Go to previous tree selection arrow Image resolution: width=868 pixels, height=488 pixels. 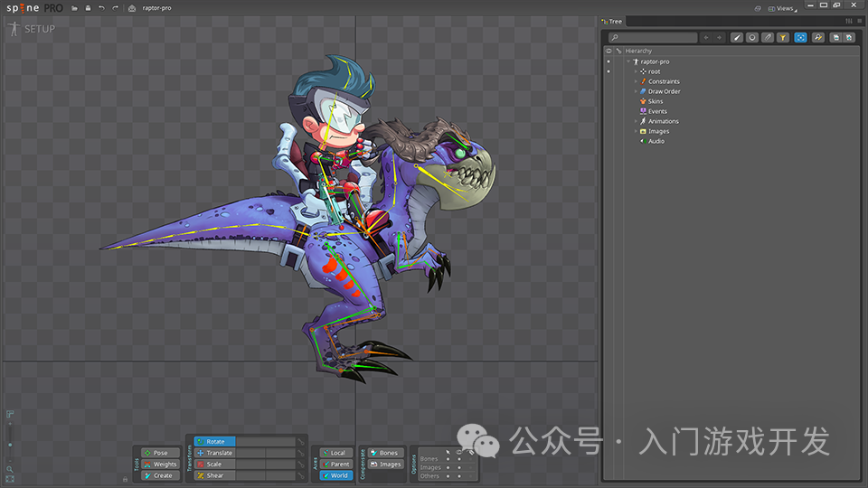click(x=706, y=38)
